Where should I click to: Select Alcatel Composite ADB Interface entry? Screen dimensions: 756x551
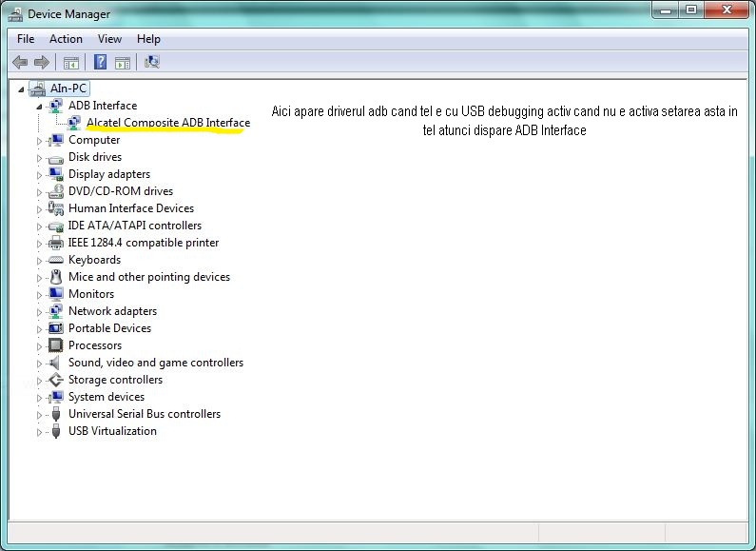(x=168, y=123)
